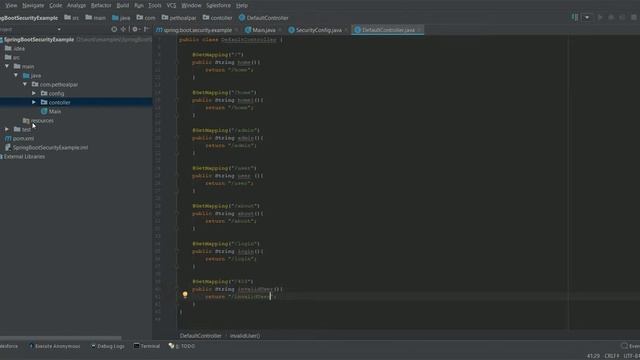
Task: Close the SecurityConfig.java editor tab
Action: (346, 30)
